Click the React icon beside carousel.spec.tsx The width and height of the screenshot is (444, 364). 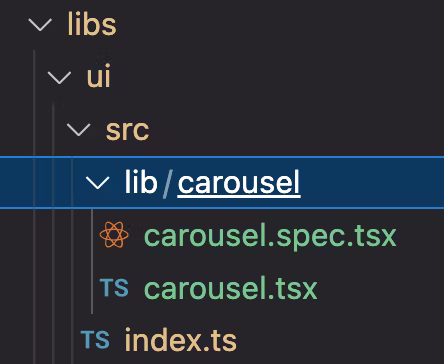(x=114, y=235)
